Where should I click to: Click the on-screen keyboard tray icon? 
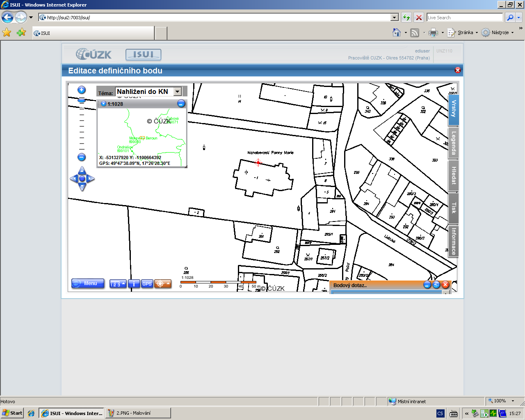(x=454, y=413)
